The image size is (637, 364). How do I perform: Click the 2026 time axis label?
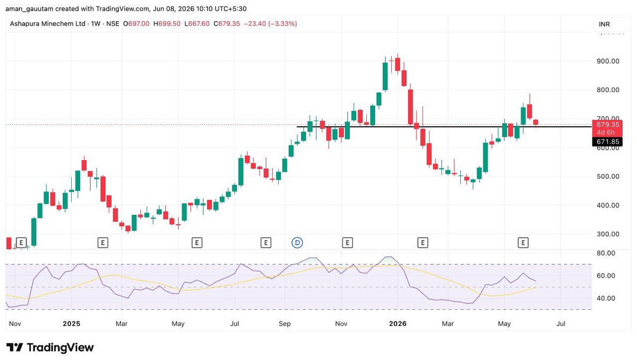click(398, 323)
